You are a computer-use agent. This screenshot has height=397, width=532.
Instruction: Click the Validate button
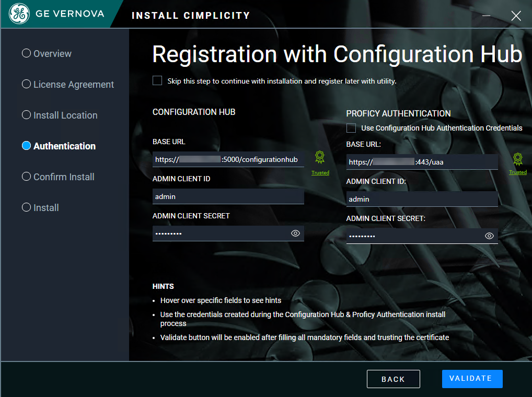pyautogui.click(x=472, y=379)
